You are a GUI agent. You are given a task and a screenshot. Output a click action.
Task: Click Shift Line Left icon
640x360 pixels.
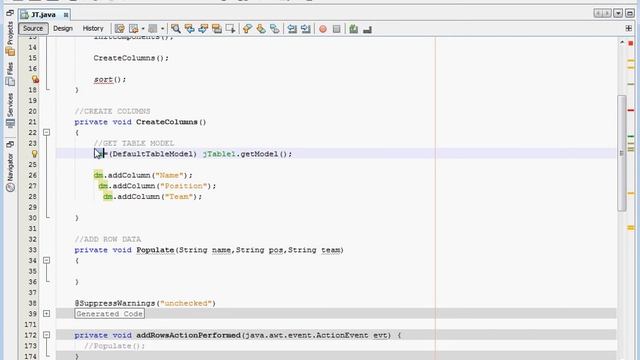point(292,29)
